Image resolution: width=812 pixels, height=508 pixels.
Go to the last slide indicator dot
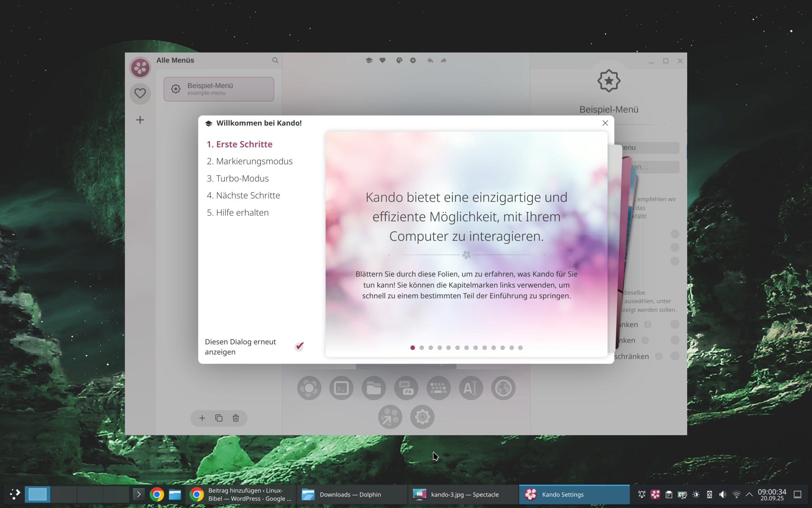pos(521,348)
